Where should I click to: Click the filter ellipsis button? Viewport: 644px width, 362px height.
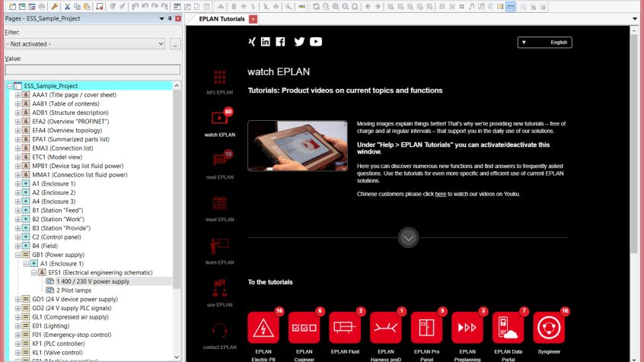tap(175, 44)
